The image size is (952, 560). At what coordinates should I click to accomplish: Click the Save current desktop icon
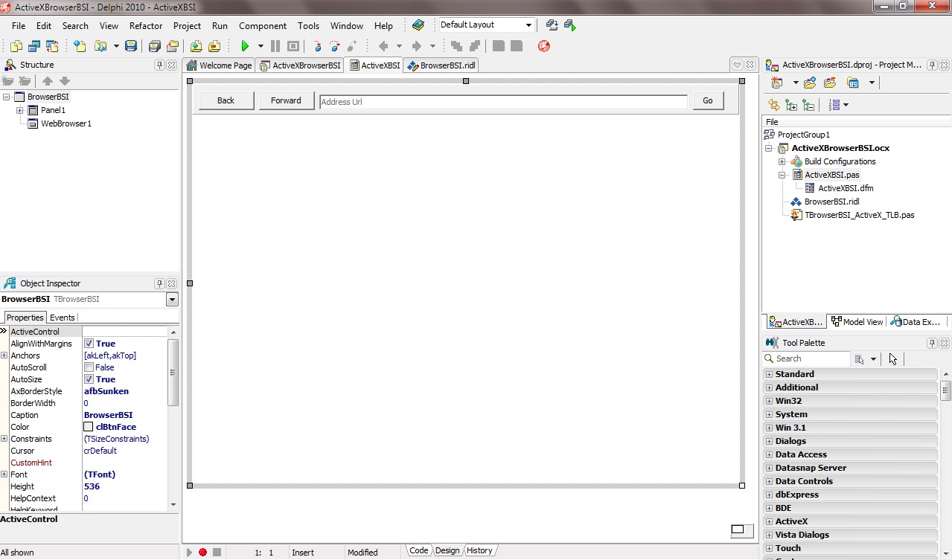click(552, 25)
